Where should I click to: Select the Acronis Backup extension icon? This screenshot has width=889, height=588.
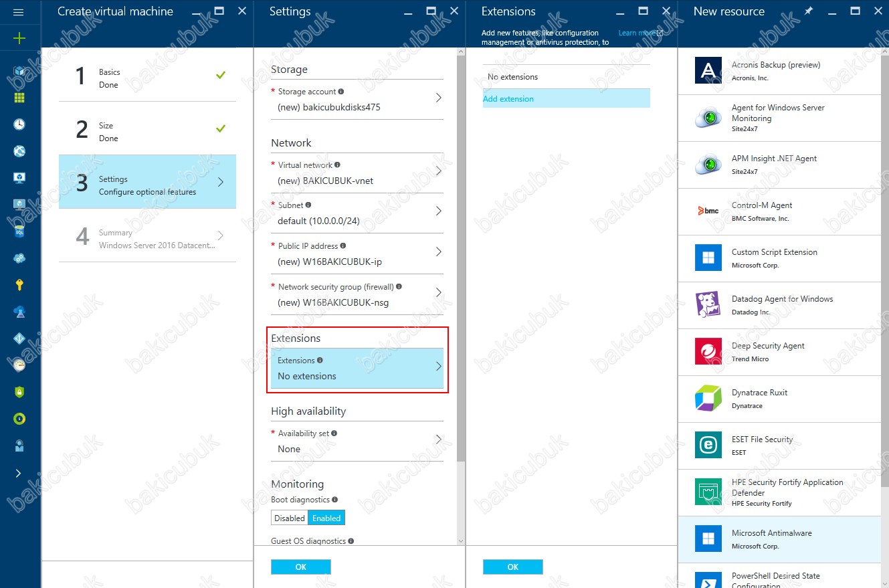point(708,71)
